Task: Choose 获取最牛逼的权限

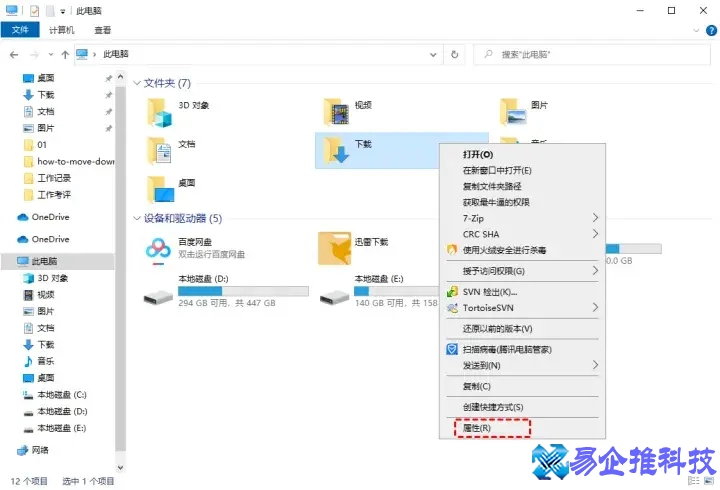Action: pos(496,203)
